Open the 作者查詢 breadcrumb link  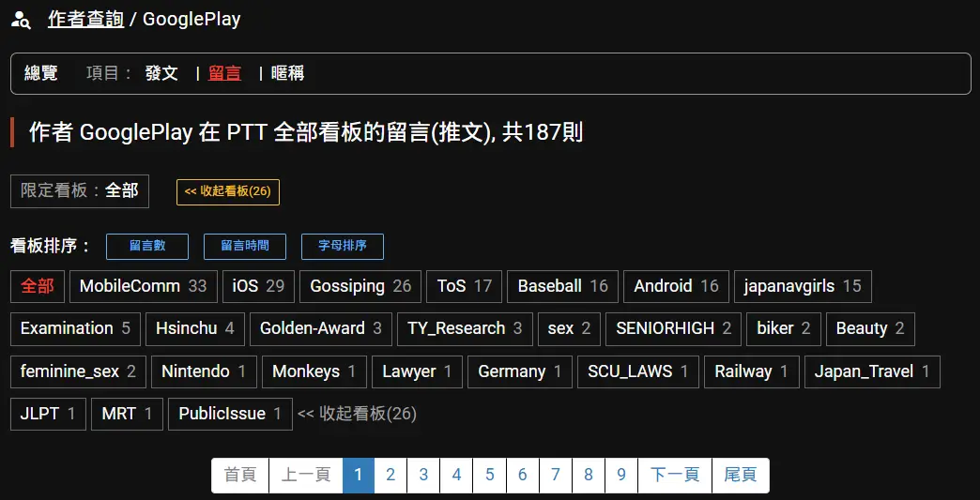[x=85, y=19]
